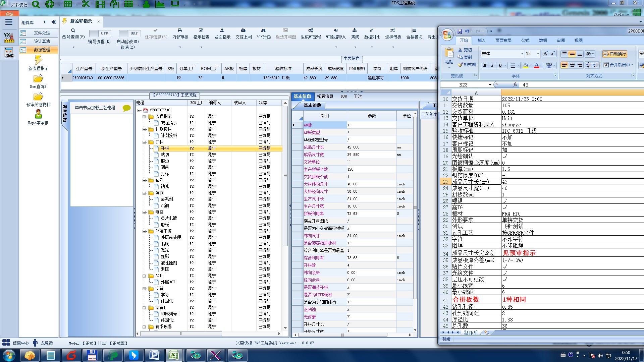Open Excel font size dropdown
644x362 pixels.
click(538, 54)
